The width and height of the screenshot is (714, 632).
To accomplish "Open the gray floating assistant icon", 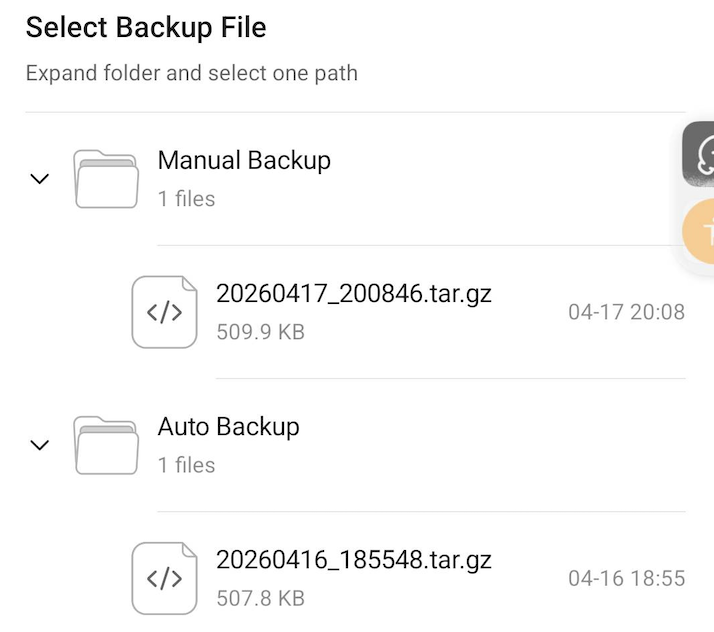I will (x=698, y=154).
